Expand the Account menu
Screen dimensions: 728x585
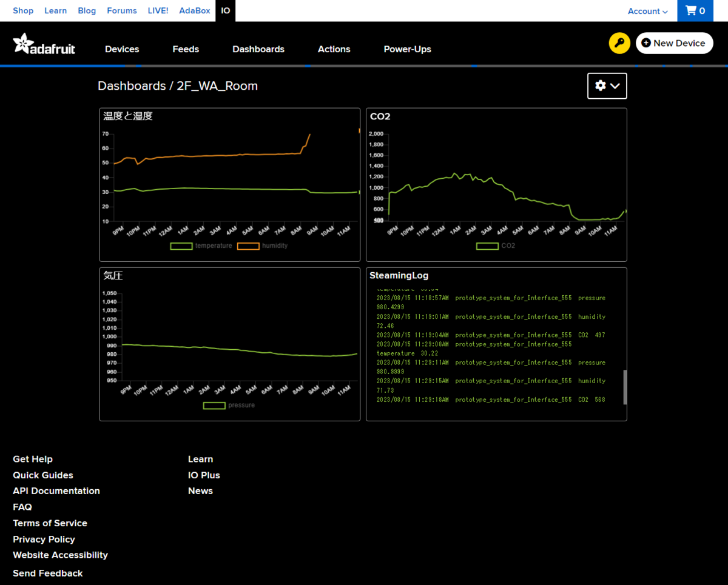pyautogui.click(x=648, y=11)
